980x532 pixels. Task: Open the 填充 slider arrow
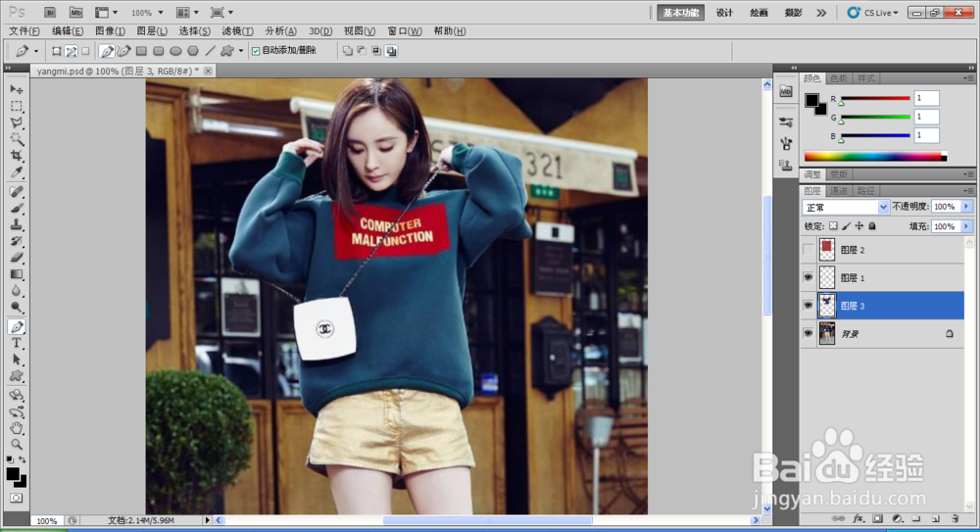(x=967, y=226)
